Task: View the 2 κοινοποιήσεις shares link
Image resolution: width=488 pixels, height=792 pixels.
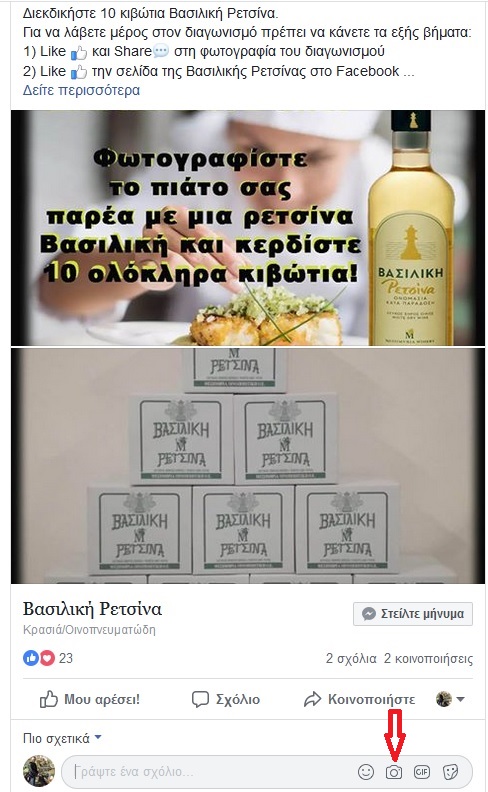Action: coord(428,659)
